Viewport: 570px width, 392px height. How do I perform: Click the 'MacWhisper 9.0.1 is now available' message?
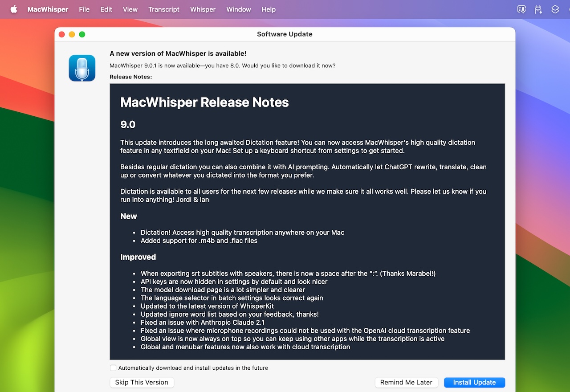pos(223,65)
